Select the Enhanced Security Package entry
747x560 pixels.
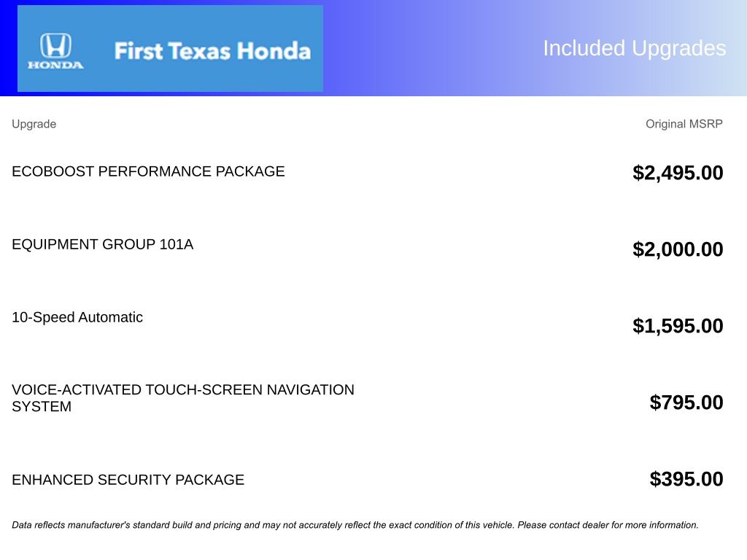(x=128, y=480)
